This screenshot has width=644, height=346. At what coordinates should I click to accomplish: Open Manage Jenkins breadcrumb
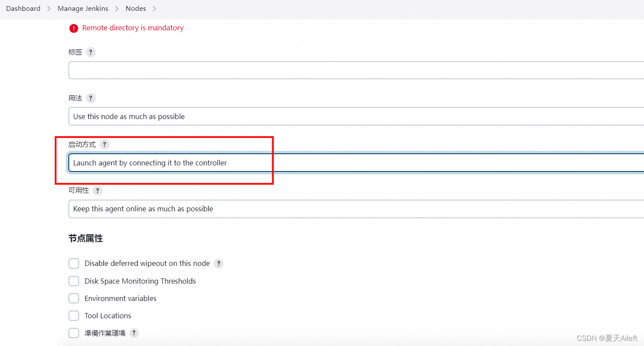[x=83, y=9]
